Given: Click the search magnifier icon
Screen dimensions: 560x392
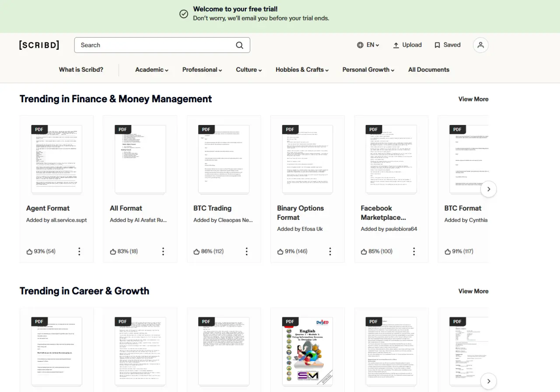Looking at the screenshot, I should pos(239,45).
